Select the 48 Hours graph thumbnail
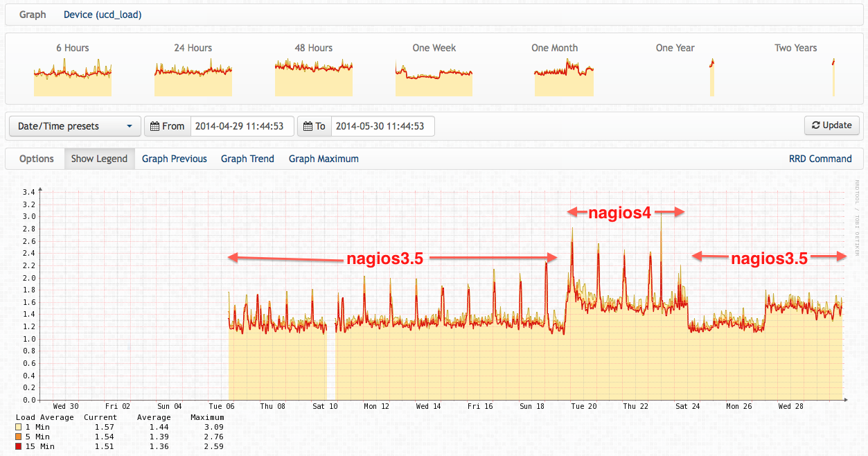 pos(314,77)
